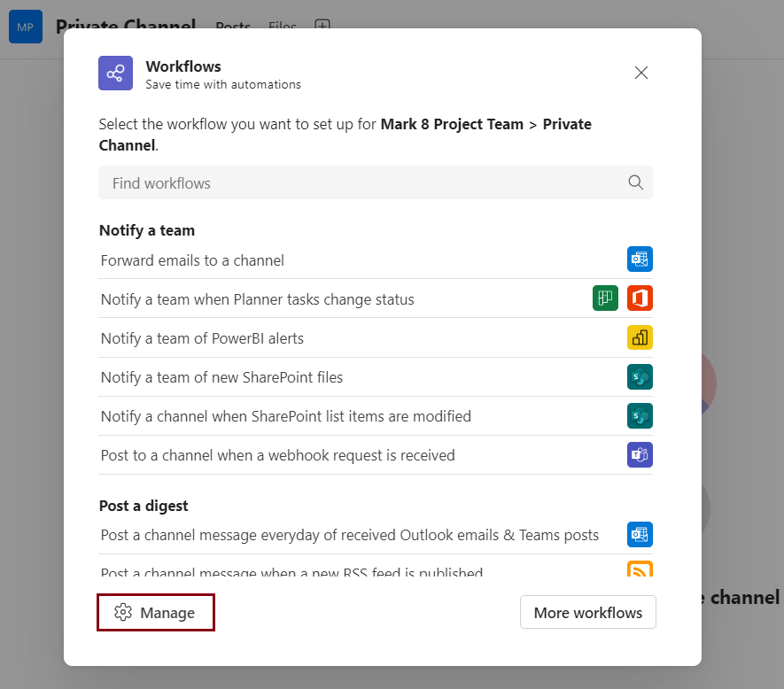784x689 pixels.
Task: Click the red Office icon
Action: (x=640, y=298)
